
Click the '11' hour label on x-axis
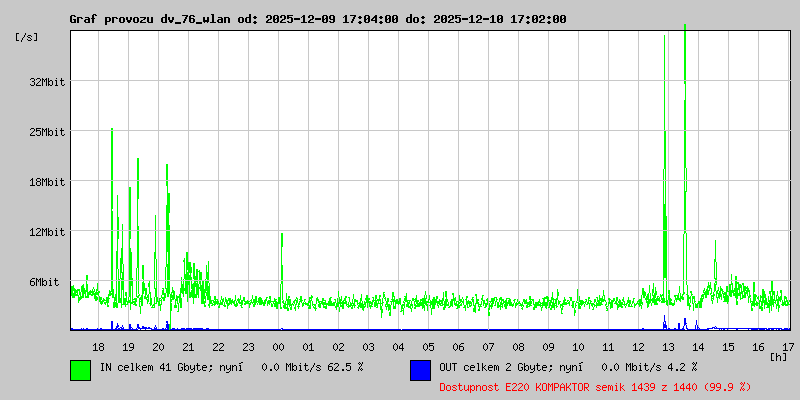[608, 347]
